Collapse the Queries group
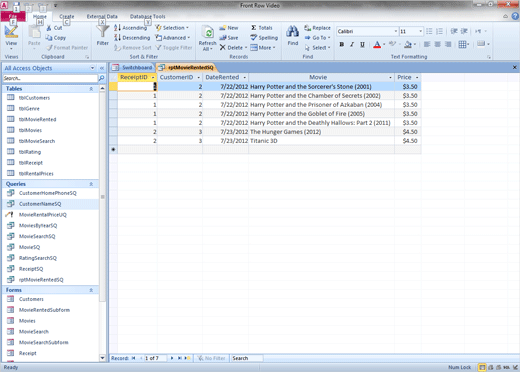The image size is (520, 372). point(91,184)
